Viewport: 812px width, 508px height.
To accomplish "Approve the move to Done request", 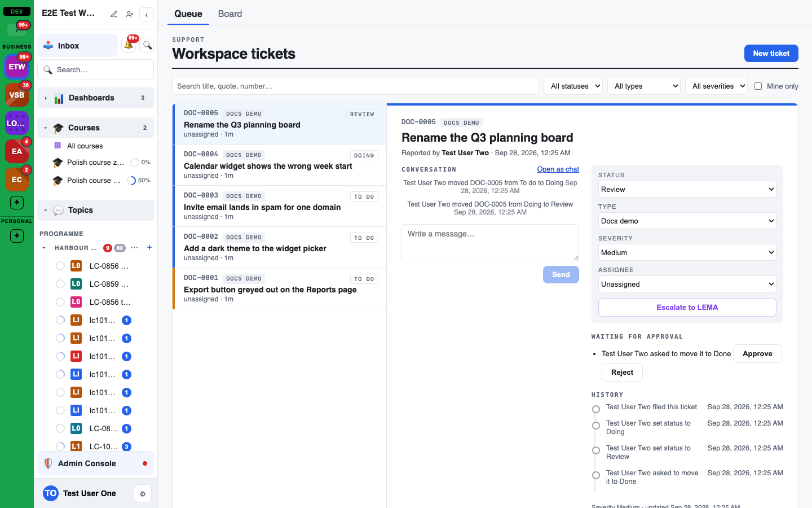I will pyautogui.click(x=757, y=354).
